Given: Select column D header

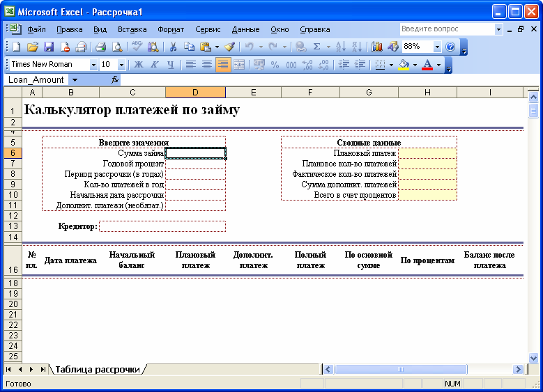Looking at the screenshot, I should click(195, 93).
